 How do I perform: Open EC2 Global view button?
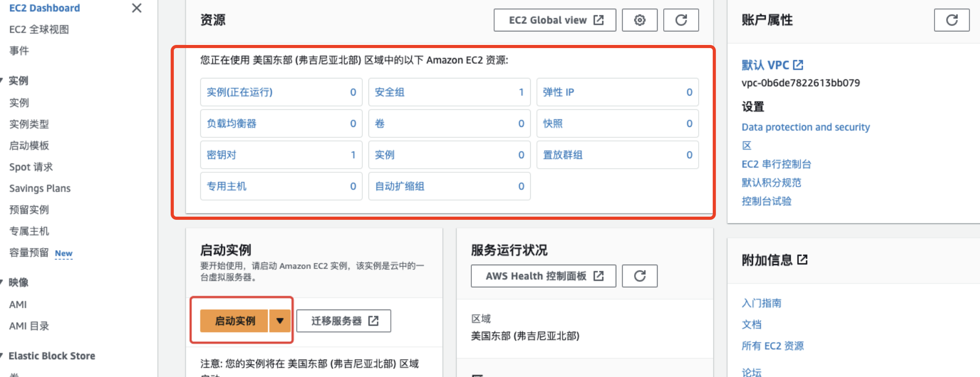555,20
